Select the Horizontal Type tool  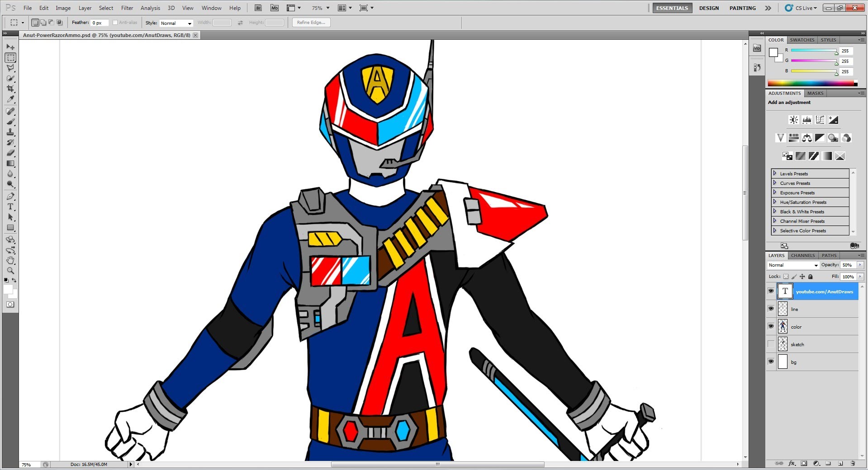[10, 207]
